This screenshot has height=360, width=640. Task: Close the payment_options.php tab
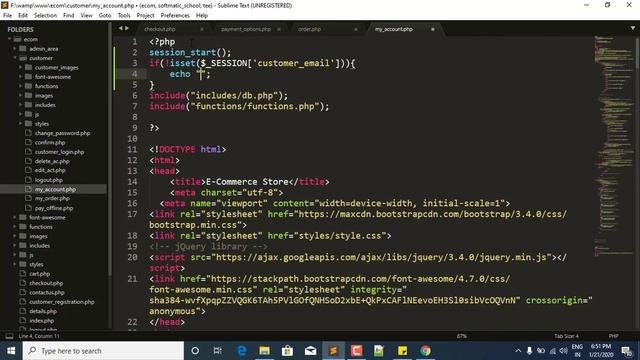[279, 29]
